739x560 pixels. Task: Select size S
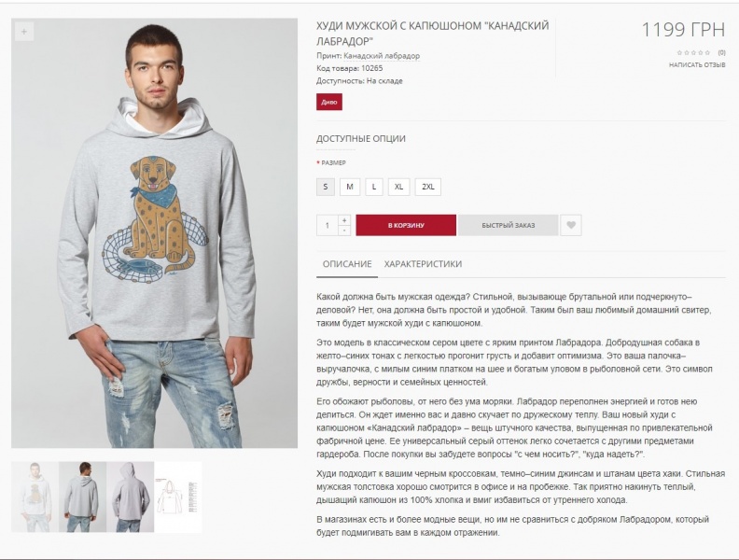click(326, 187)
